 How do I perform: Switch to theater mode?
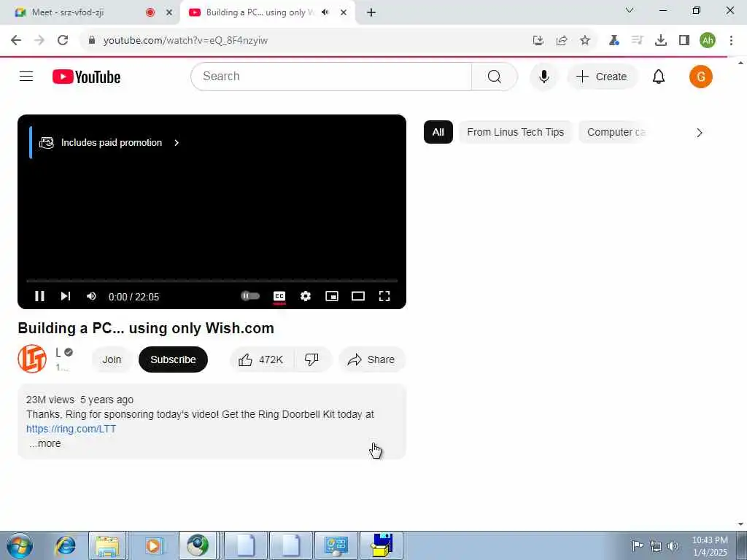pyautogui.click(x=358, y=296)
